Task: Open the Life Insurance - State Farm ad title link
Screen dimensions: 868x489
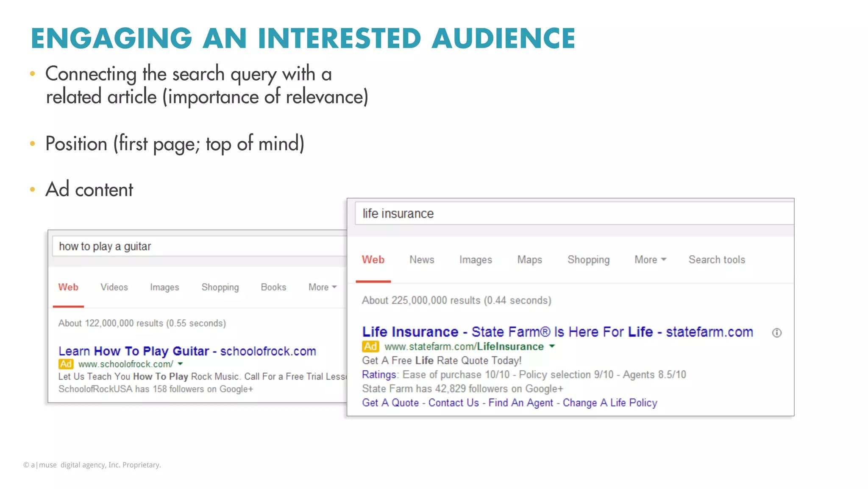Action: pyautogui.click(x=557, y=332)
